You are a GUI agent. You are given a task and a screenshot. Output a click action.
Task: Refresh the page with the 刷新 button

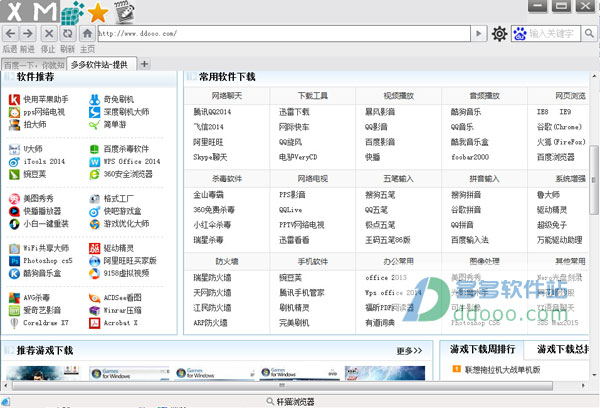[67, 34]
